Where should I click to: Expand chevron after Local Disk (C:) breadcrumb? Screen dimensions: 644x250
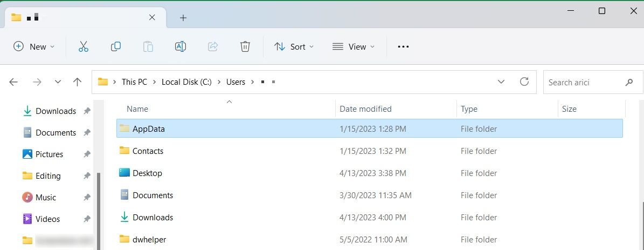tap(219, 82)
